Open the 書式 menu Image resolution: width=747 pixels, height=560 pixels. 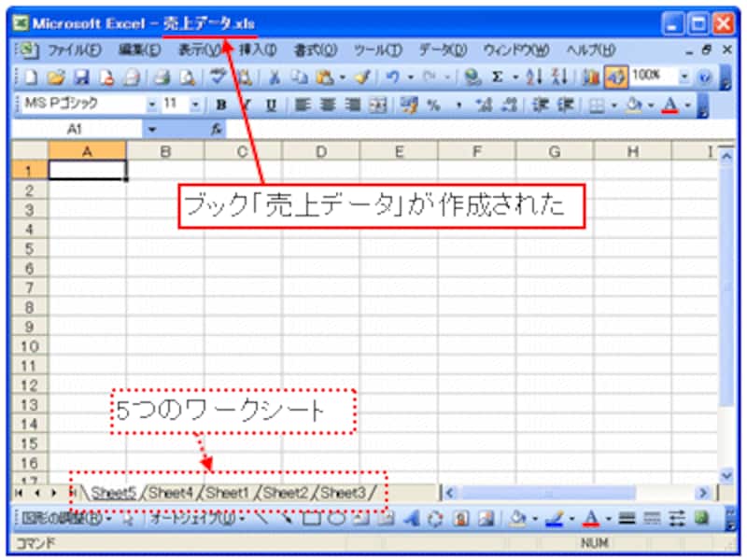tap(315, 50)
